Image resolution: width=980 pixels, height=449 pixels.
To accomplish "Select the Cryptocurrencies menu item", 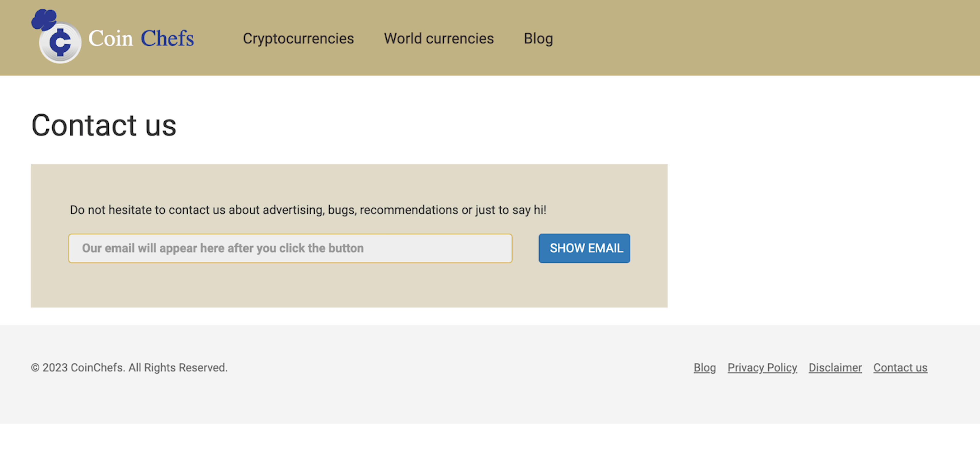I will point(299,38).
